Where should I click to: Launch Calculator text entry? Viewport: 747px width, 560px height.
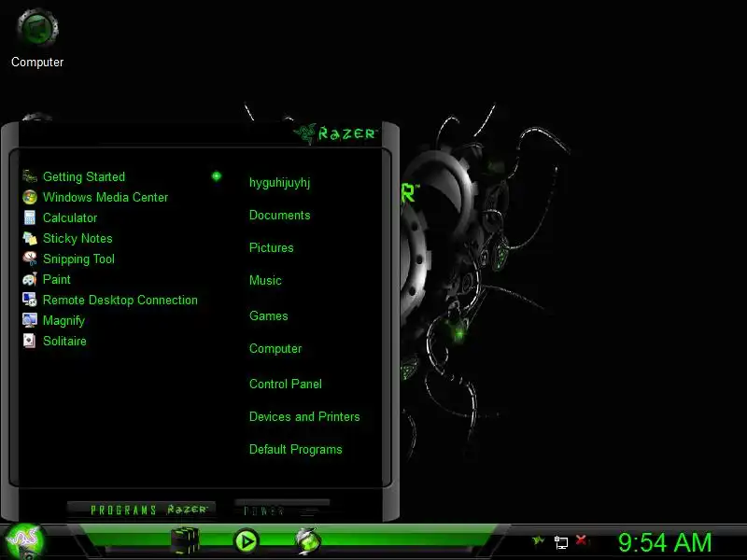(70, 217)
